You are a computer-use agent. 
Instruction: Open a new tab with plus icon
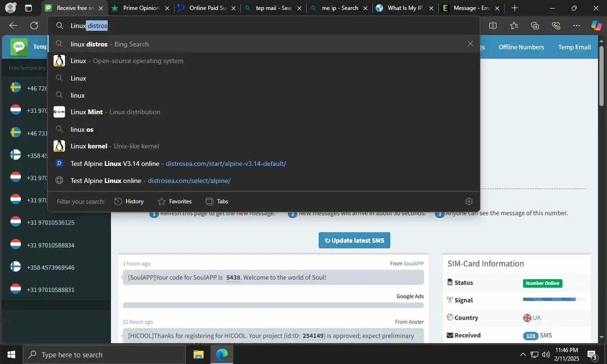(515, 8)
